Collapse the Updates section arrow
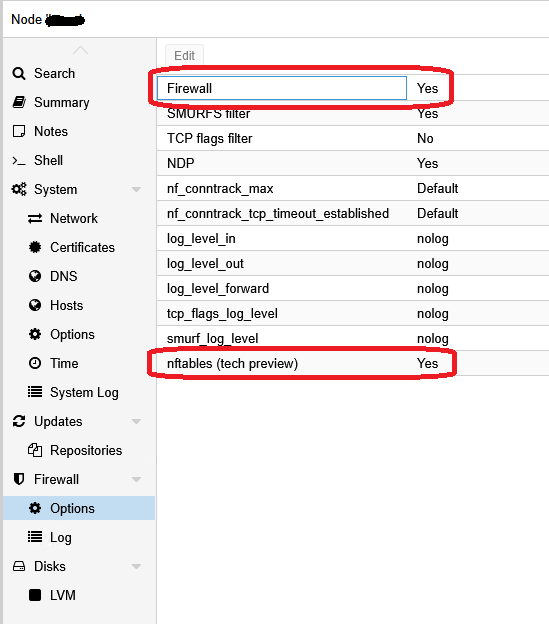This screenshot has width=549, height=624. [136, 421]
